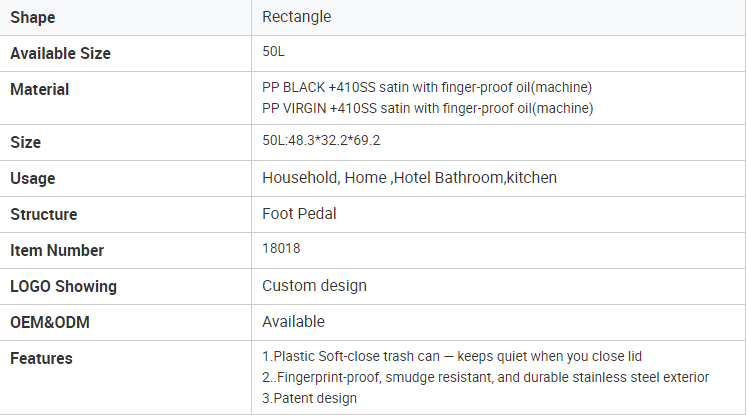Select the PP BLACK +410SS material line
Image resolution: width=748 pixels, height=415 pixels.
(427, 86)
